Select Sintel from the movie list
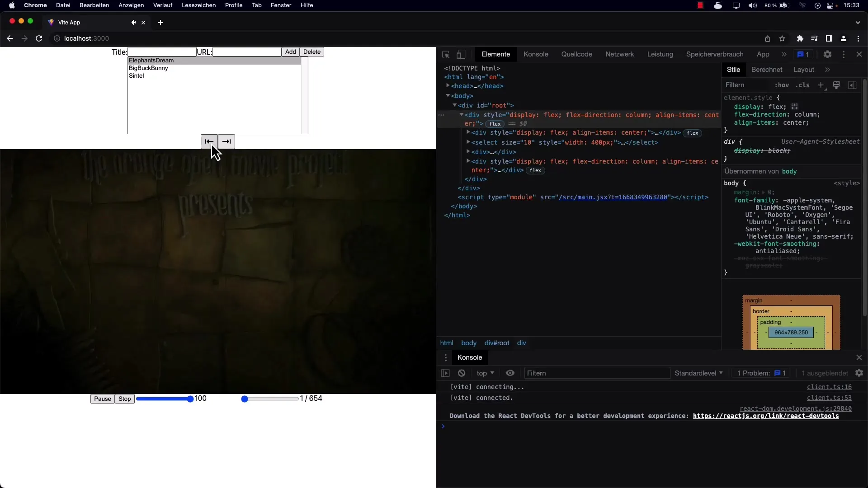Image resolution: width=868 pixels, height=488 pixels. 137,75
